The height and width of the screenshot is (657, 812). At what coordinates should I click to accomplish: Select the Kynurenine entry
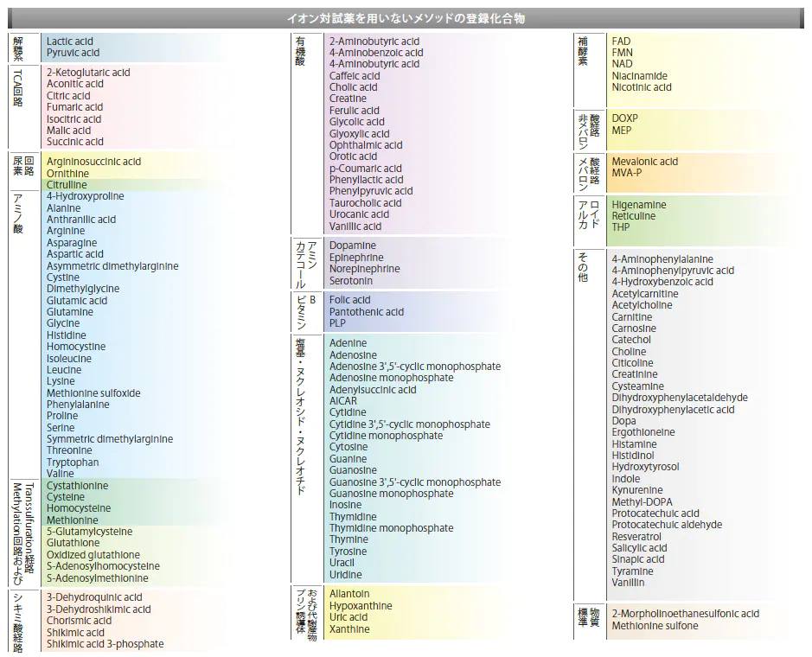tap(637, 490)
